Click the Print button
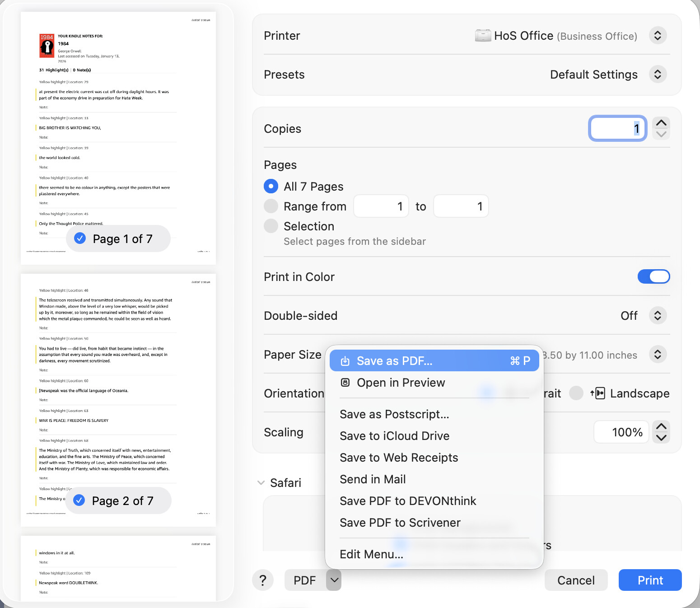 (650, 580)
